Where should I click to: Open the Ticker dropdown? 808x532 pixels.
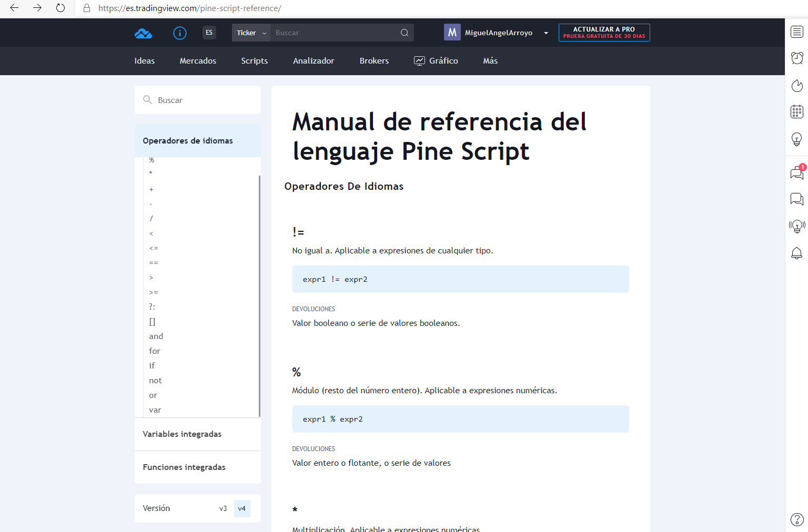[251, 33]
